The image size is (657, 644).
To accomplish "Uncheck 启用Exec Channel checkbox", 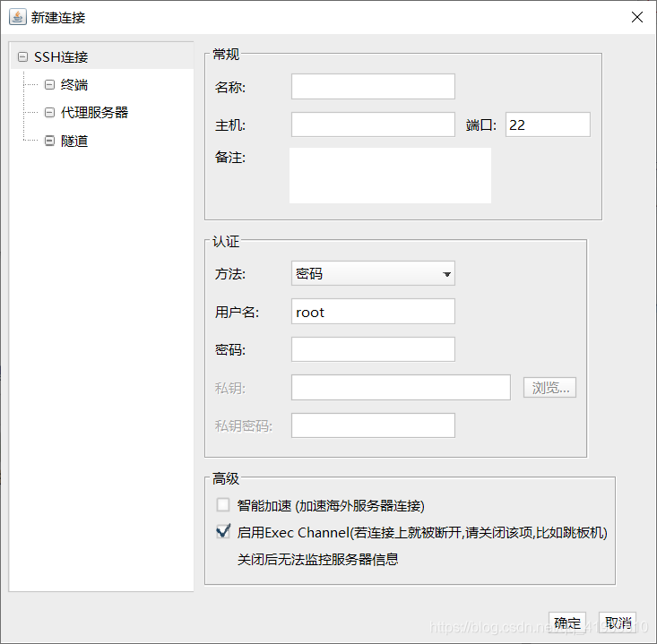I will [x=223, y=532].
